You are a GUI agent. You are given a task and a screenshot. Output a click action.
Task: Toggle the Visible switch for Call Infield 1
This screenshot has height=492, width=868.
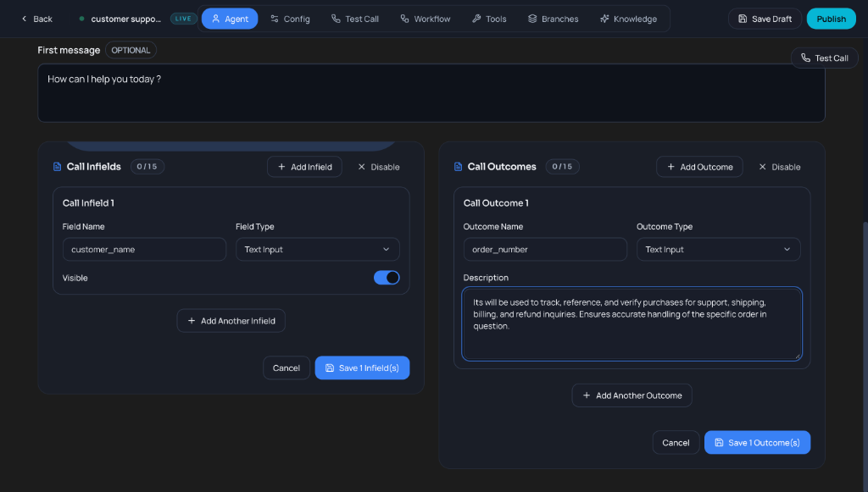pyautogui.click(x=387, y=277)
